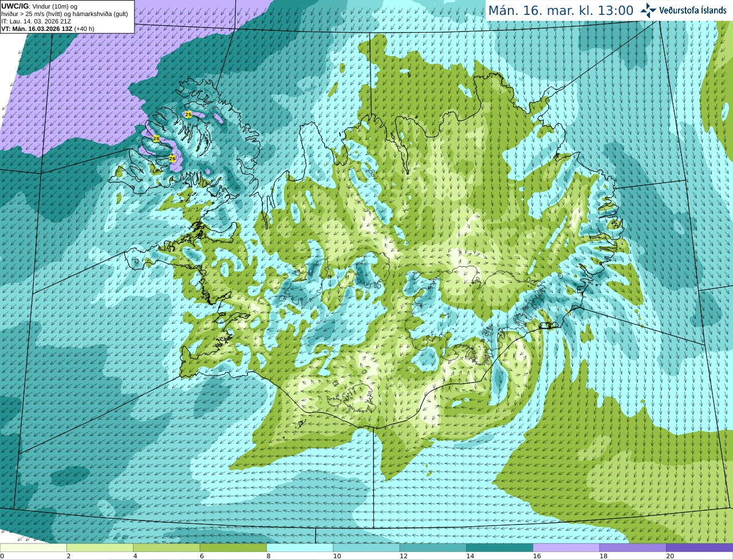Click the legend scale value 20

pos(670,556)
